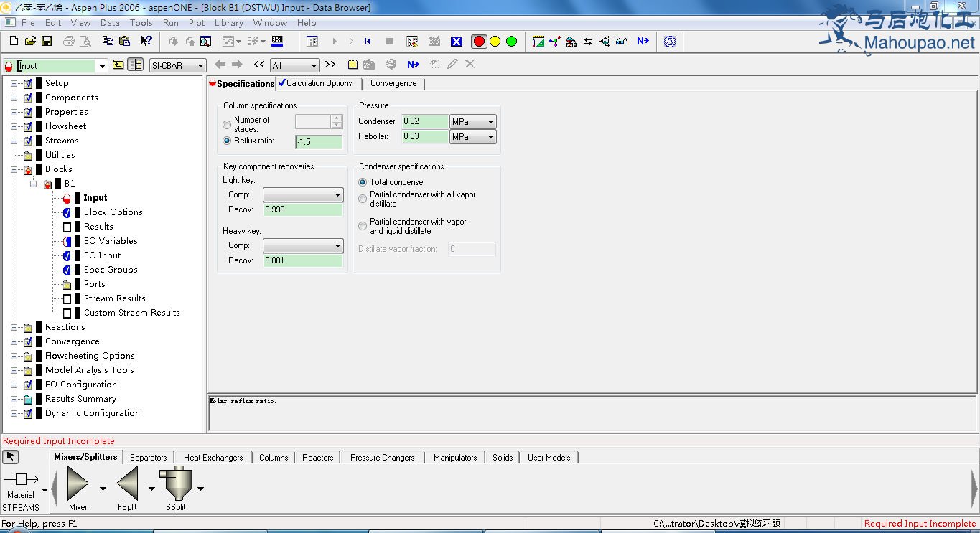The image size is (980, 533).
Task: Pick the SSplit block icon
Action: [176, 483]
